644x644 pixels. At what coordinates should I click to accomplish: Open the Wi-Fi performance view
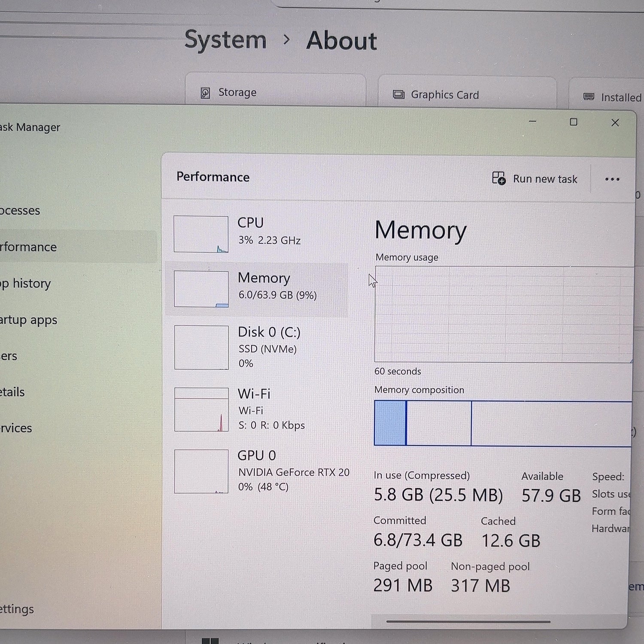pos(256,409)
